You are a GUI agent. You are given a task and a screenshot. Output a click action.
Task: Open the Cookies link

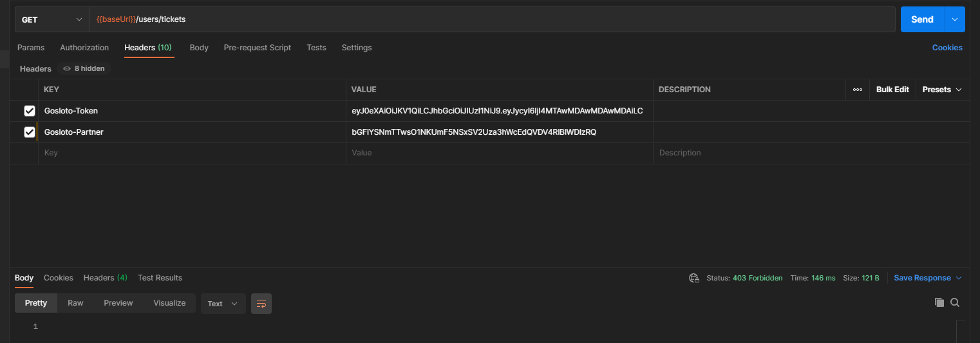947,48
